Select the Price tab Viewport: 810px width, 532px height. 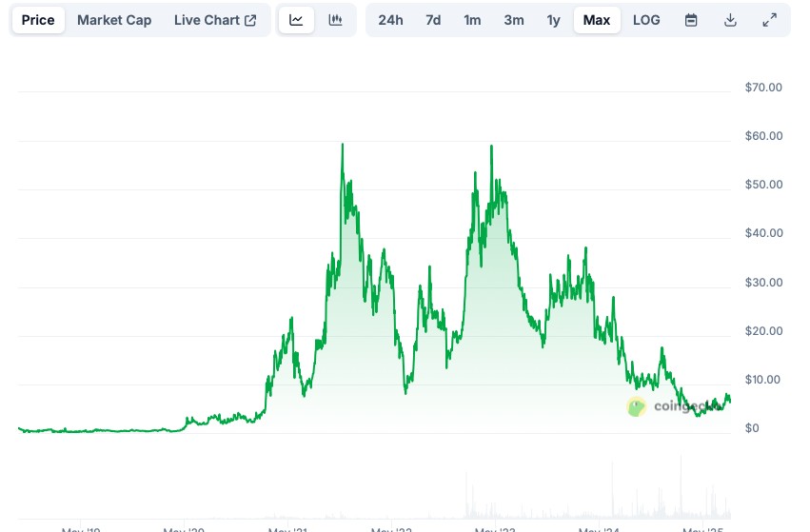click(38, 20)
